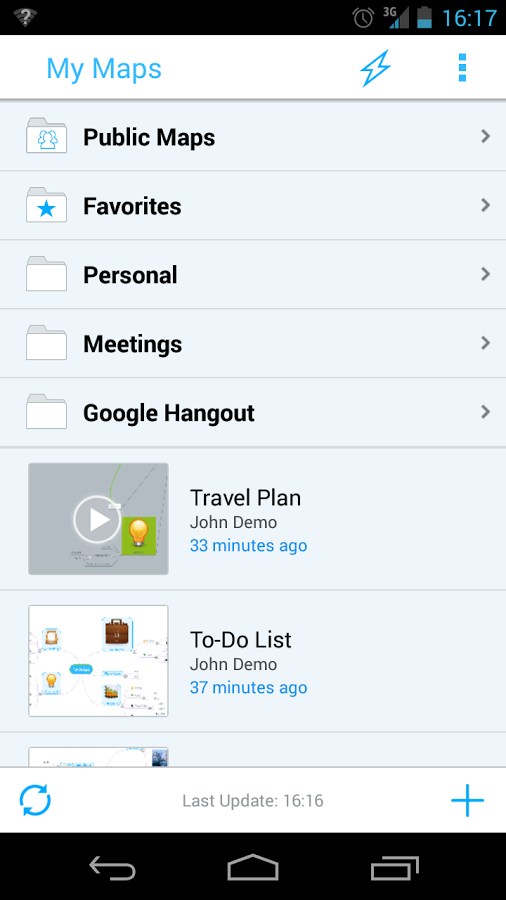Tap the Favorites star folder icon
This screenshot has width=506, height=900.
(x=46, y=205)
